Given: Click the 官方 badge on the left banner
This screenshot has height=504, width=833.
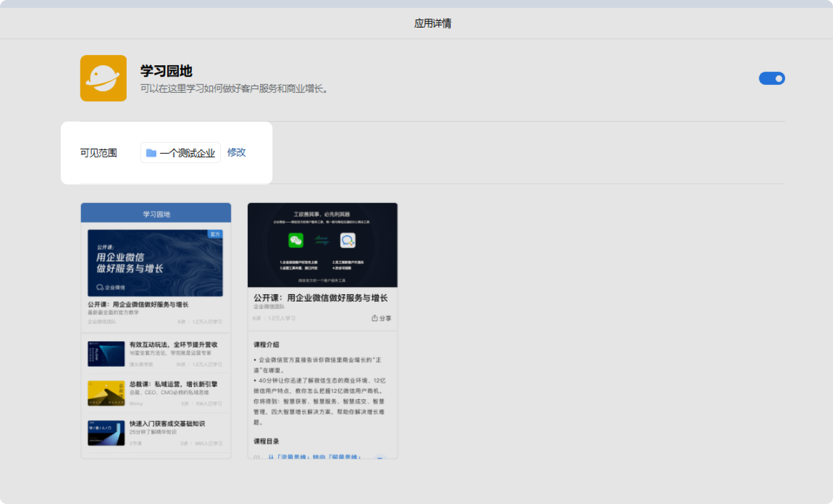Looking at the screenshot, I should [215, 234].
